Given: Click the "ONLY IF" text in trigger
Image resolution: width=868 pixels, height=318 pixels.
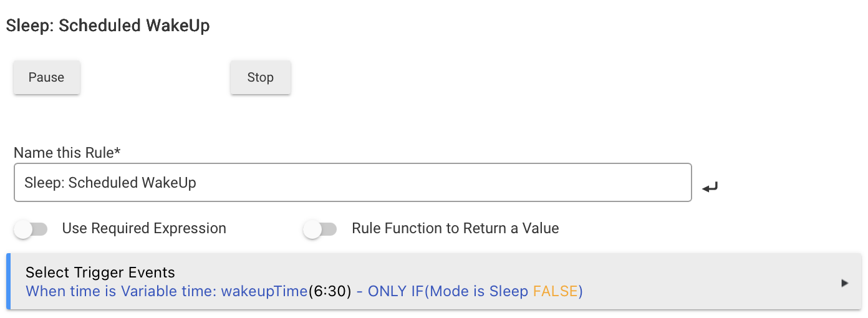Looking at the screenshot, I should [x=396, y=291].
